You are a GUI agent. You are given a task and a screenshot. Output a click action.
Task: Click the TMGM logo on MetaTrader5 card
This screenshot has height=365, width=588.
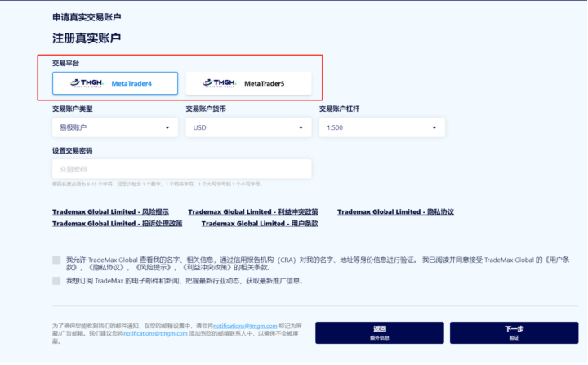point(220,83)
